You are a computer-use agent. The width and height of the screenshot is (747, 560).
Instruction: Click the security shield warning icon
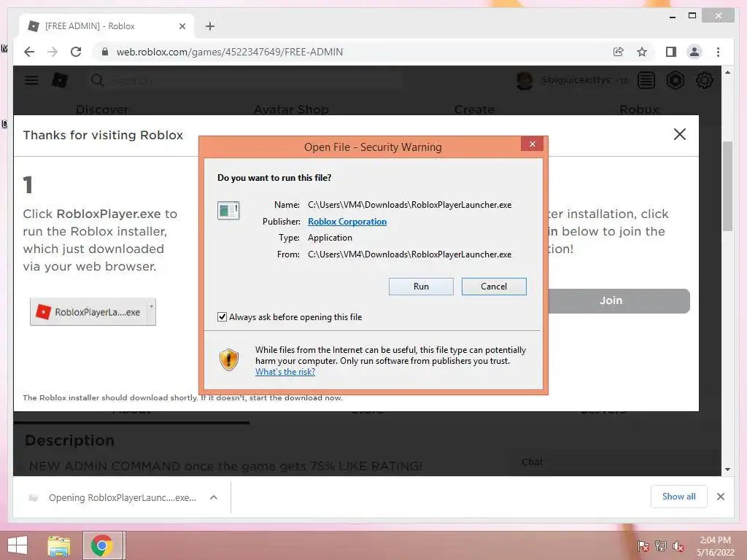228,359
